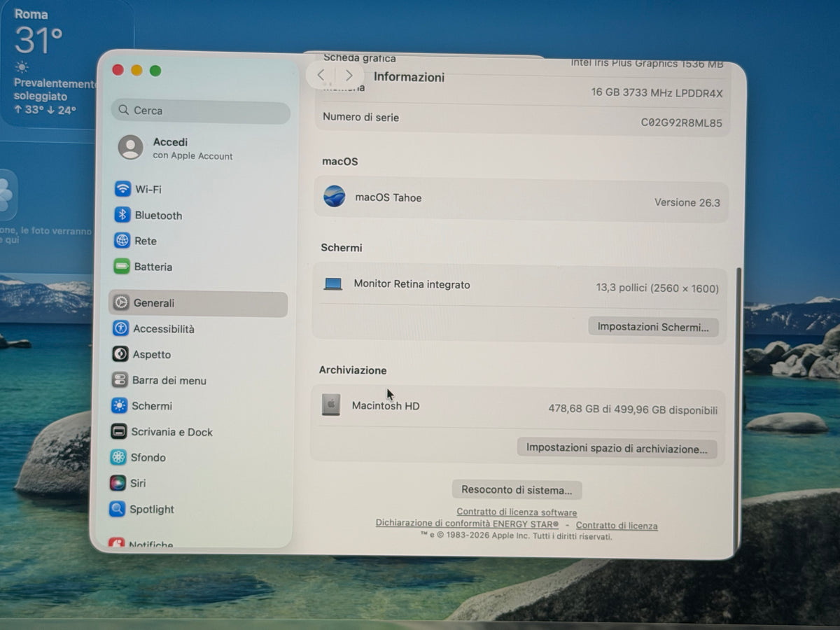Select the Rete globe icon

pos(122,241)
